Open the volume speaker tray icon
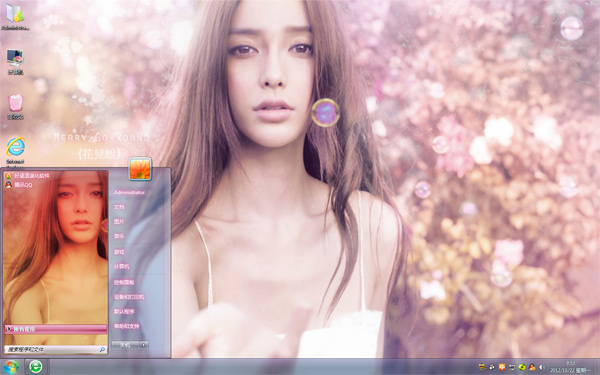Viewport: 600px width, 375px height. point(542,367)
